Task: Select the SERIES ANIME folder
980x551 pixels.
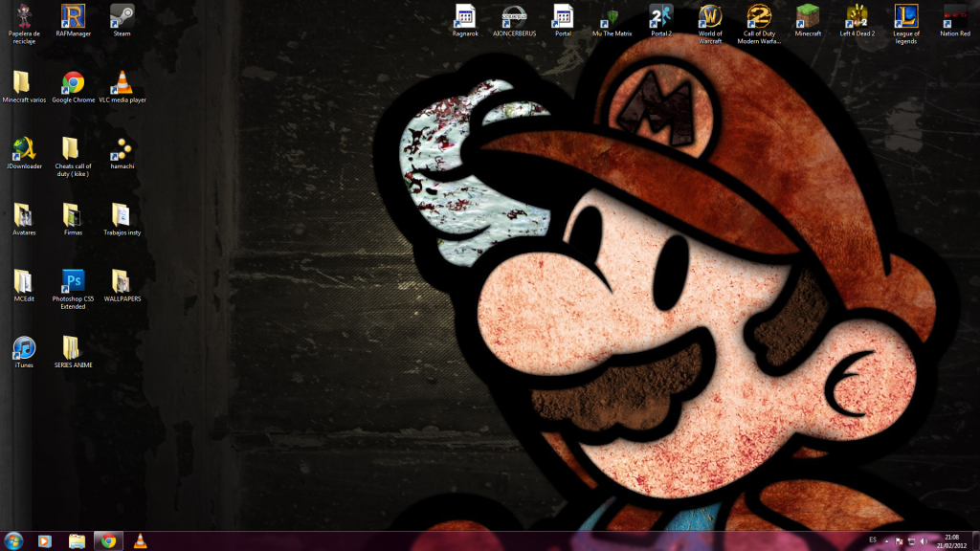Action: point(73,347)
